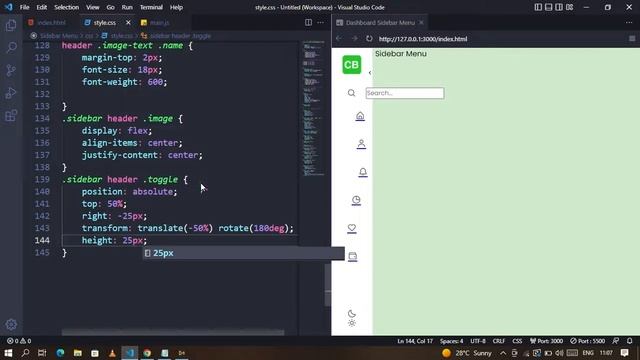Click Spaces: 4 indentation setting
640x360 pixels.
click(x=451, y=341)
